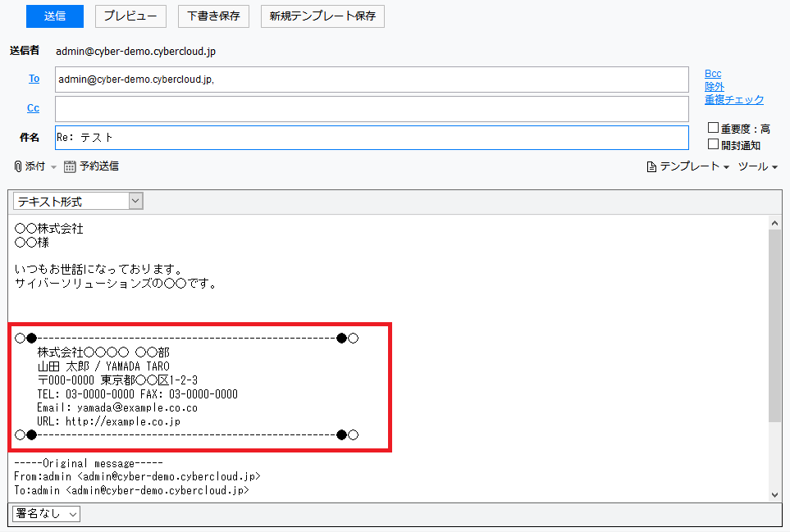This screenshot has height=532, width=790.
Task: Click the 予約送信 scheduled send label
Action: (x=99, y=166)
